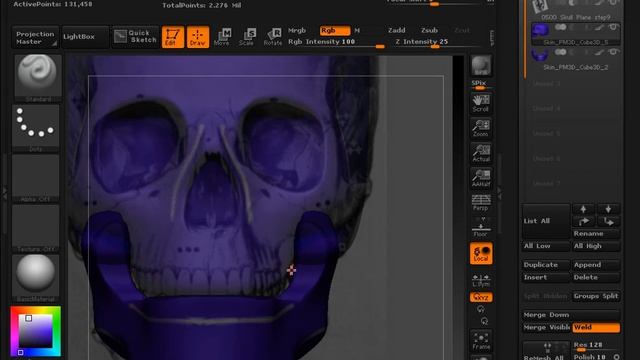Click List All subtools button

[546, 221]
